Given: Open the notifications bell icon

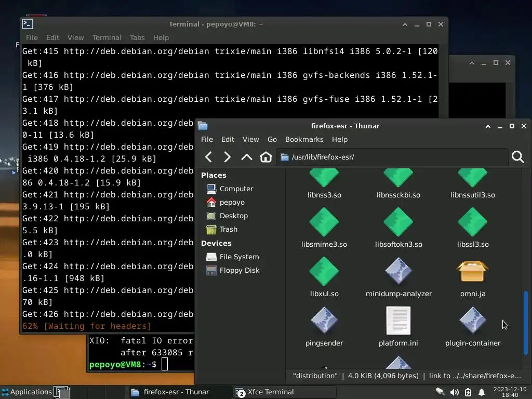Looking at the screenshot, I should point(481,392).
